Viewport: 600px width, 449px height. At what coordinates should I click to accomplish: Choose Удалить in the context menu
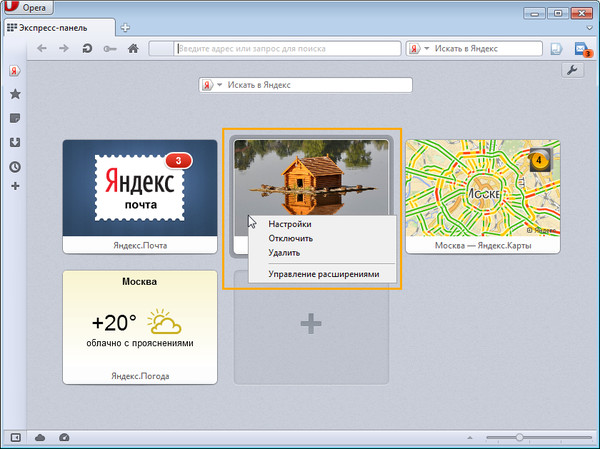(x=284, y=253)
